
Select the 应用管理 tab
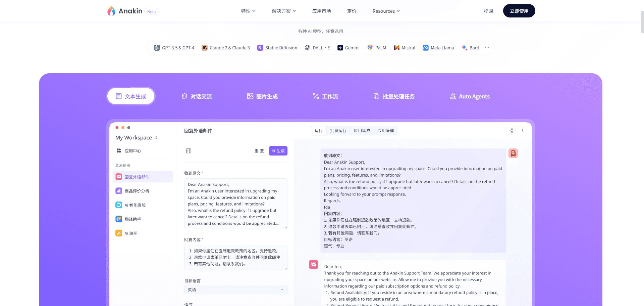coord(386,131)
